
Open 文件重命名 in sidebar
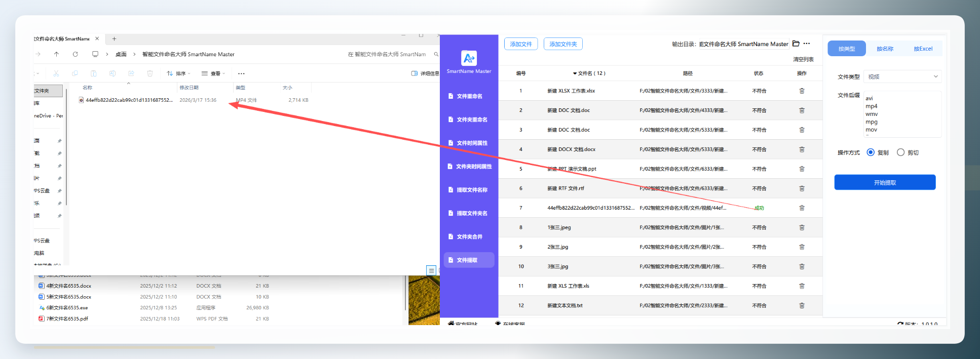[x=469, y=96]
